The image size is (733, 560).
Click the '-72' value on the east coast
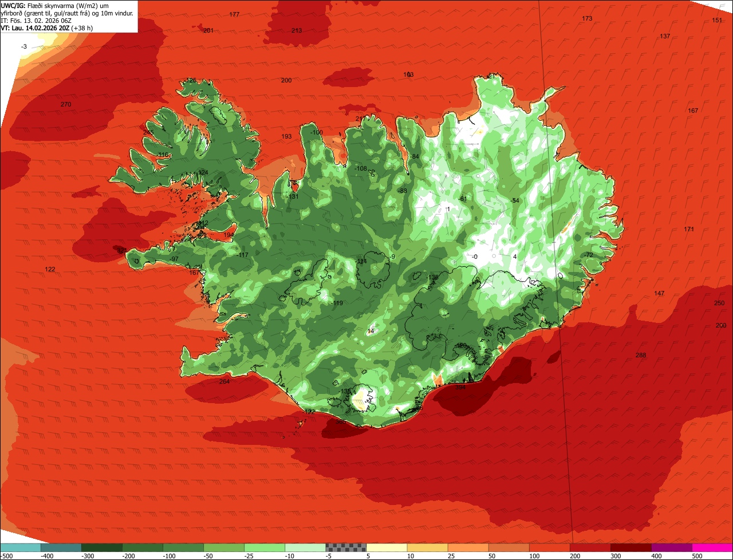[589, 255]
